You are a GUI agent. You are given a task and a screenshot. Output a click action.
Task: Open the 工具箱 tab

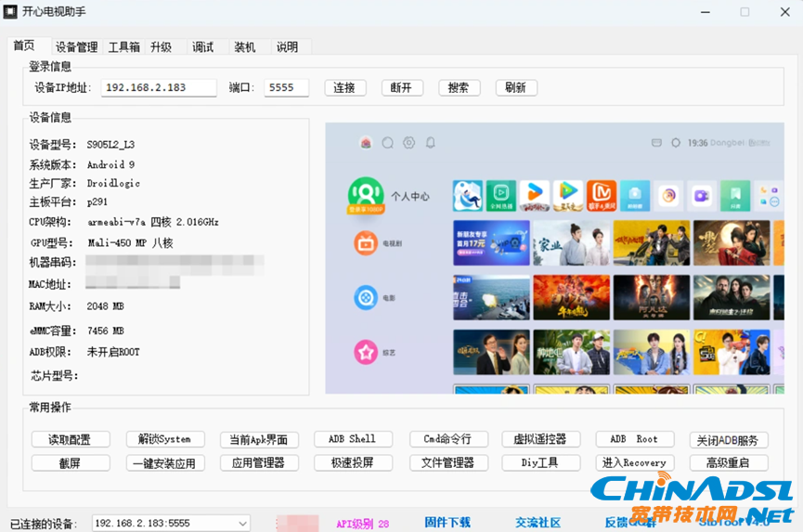click(124, 47)
